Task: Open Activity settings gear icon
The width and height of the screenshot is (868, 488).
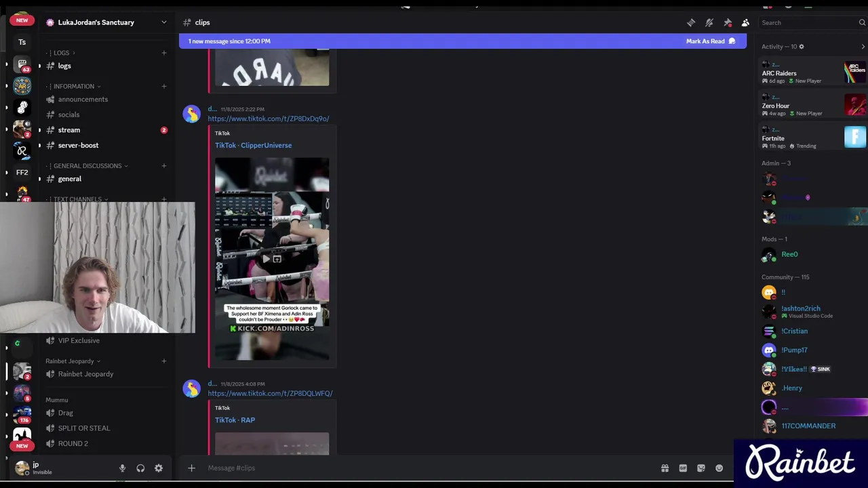Action: click(x=802, y=47)
